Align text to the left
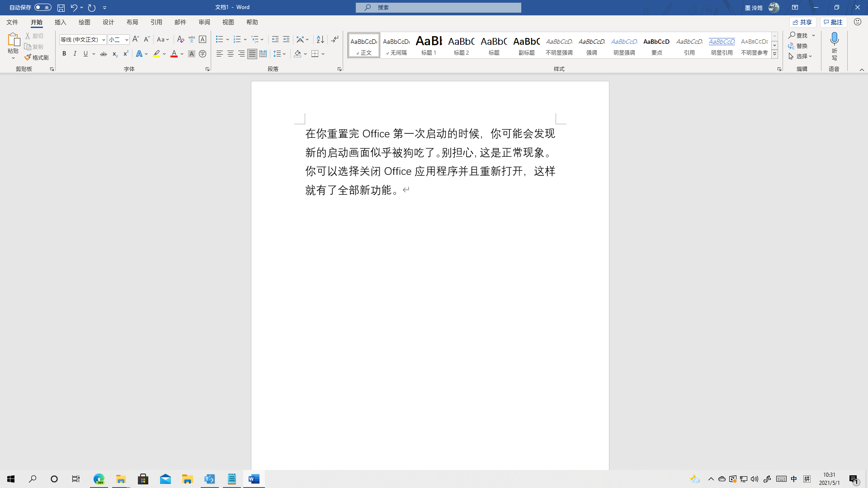 coord(220,54)
